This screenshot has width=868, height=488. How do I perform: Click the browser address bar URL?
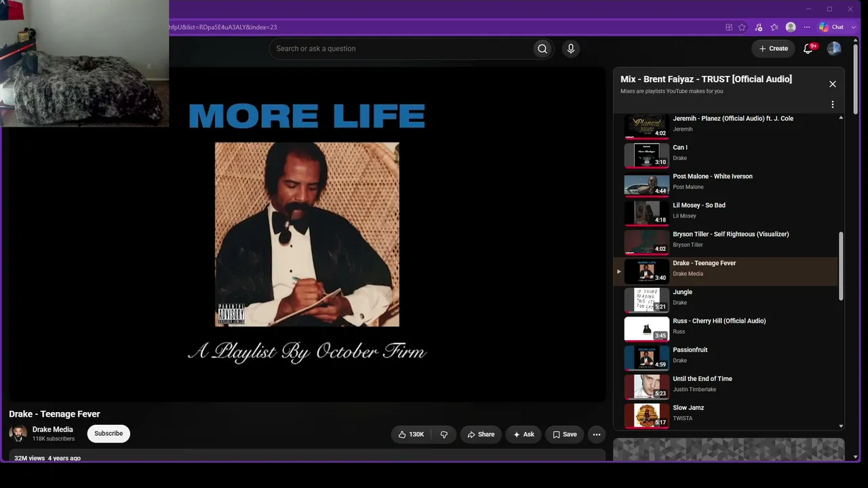click(x=222, y=27)
